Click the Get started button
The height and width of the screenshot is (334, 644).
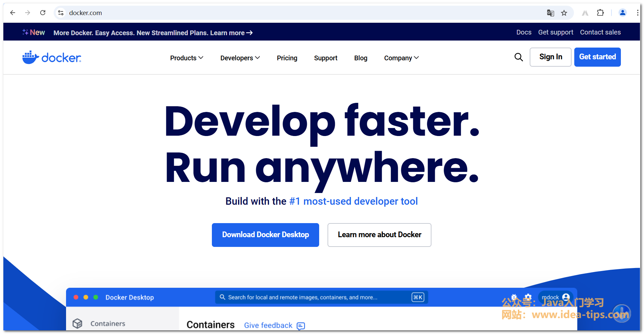click(597, 57)
